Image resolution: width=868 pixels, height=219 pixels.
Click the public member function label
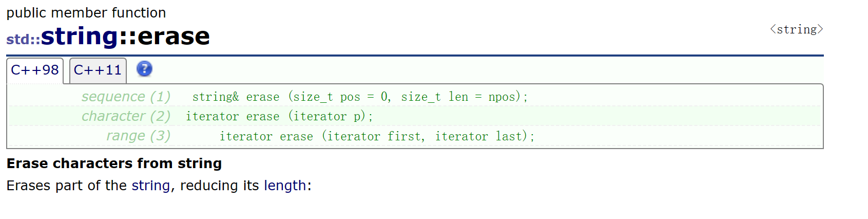click(x=86, y=13)
